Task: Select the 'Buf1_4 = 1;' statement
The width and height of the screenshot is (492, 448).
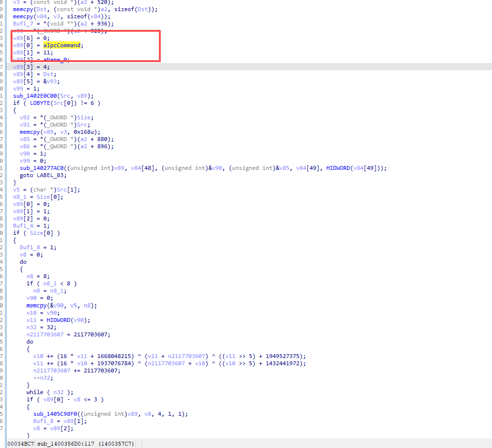Action: click(31, 226)
